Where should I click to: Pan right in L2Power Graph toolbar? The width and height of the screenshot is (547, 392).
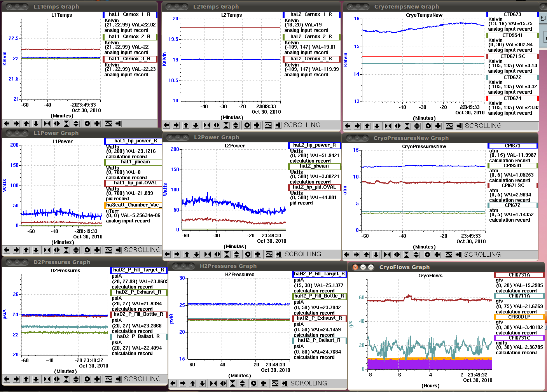point(177,254)
